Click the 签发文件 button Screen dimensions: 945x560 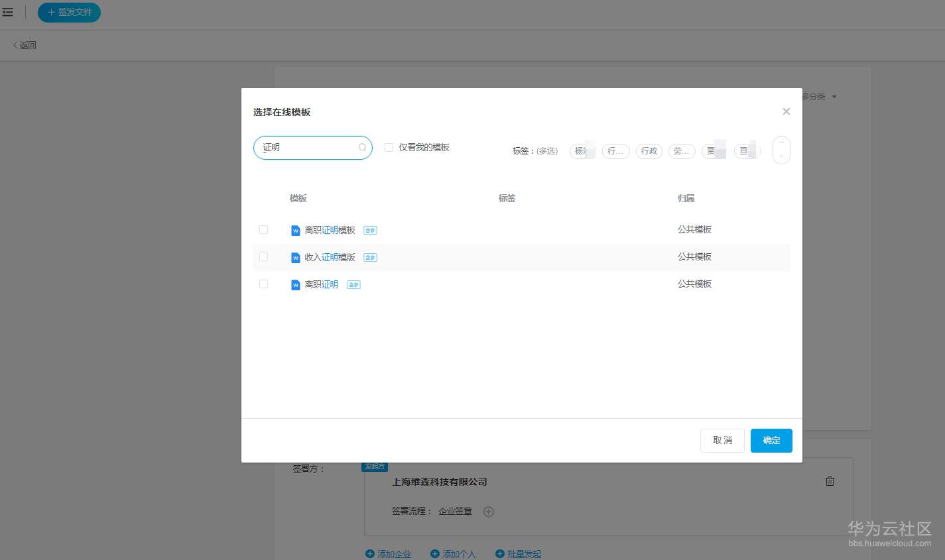pos(69,12)
